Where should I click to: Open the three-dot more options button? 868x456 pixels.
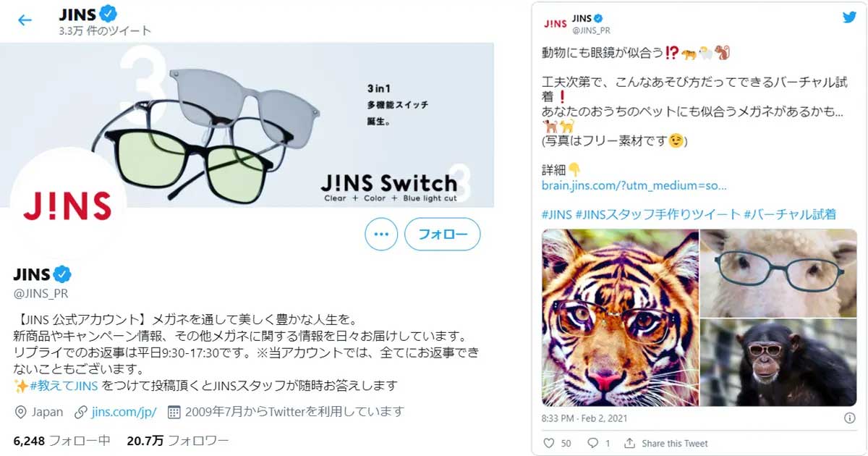381,235
